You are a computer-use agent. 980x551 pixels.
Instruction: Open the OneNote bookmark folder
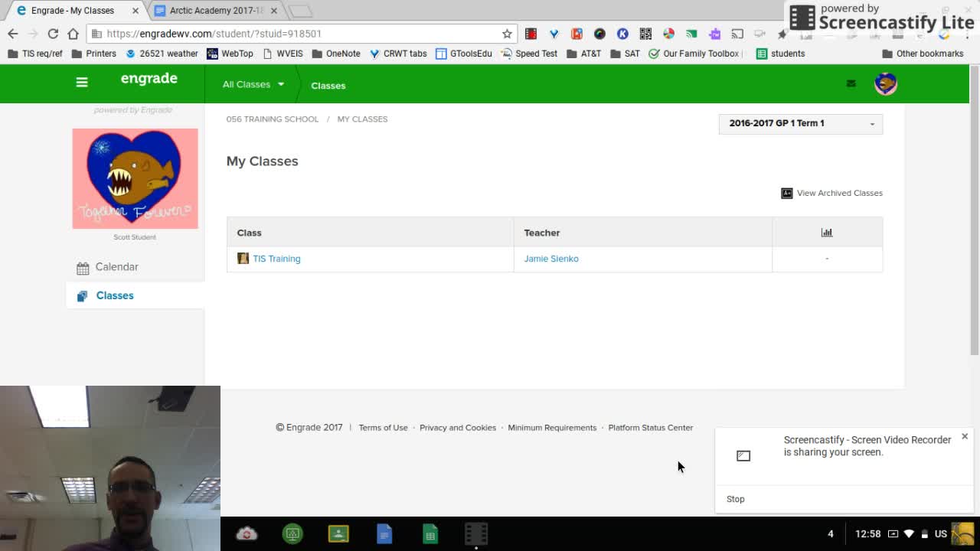(336, 54)
